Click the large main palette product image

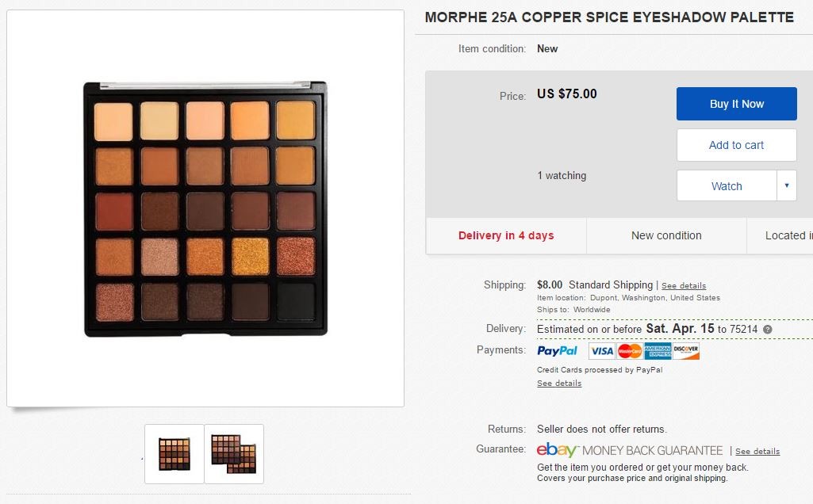pos(205,209)
